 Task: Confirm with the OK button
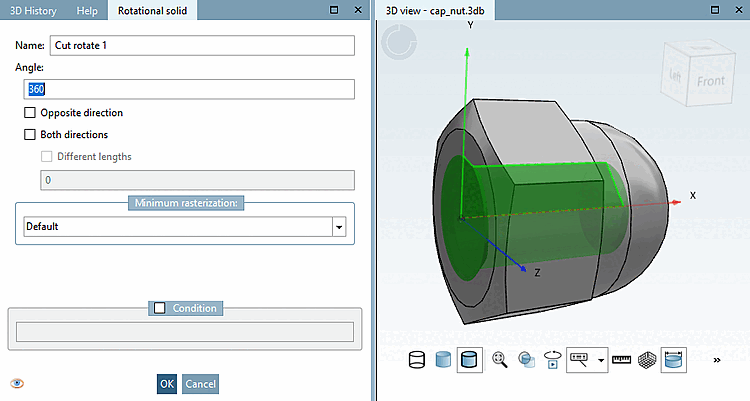tap(167, 384)
